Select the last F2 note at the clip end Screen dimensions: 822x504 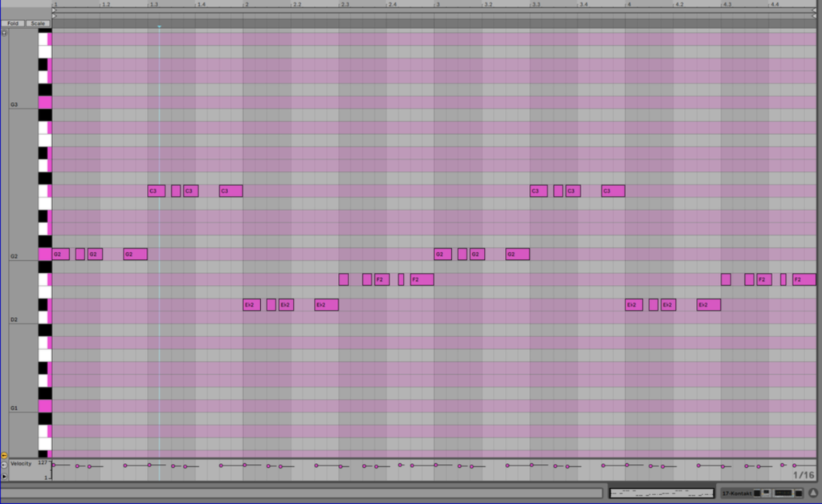[x=804, y=279]
